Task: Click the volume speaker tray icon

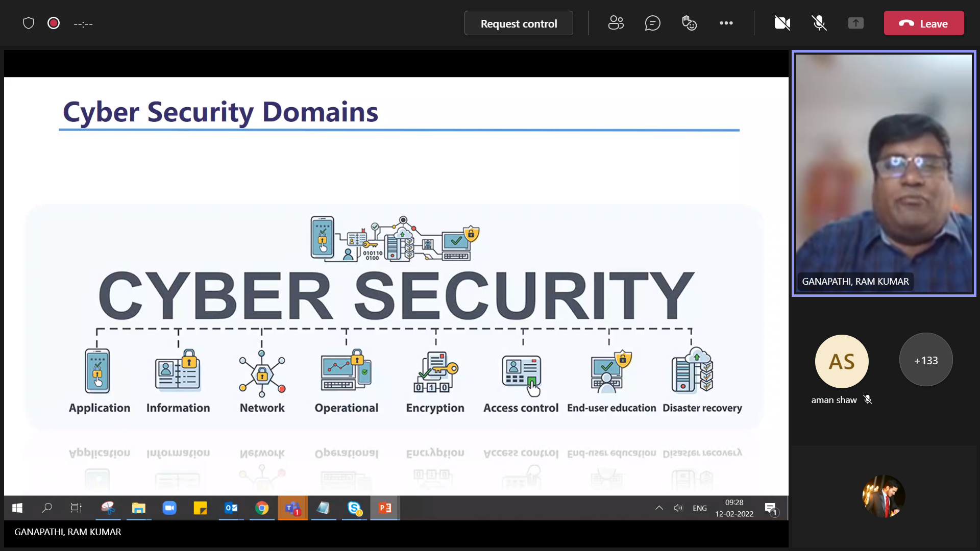Action: [x=678, y=508]
